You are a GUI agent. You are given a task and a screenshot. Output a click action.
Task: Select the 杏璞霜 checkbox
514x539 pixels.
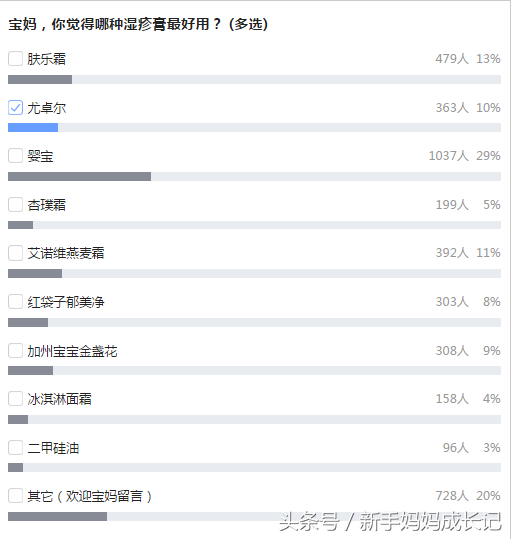[x=15, y=205]
